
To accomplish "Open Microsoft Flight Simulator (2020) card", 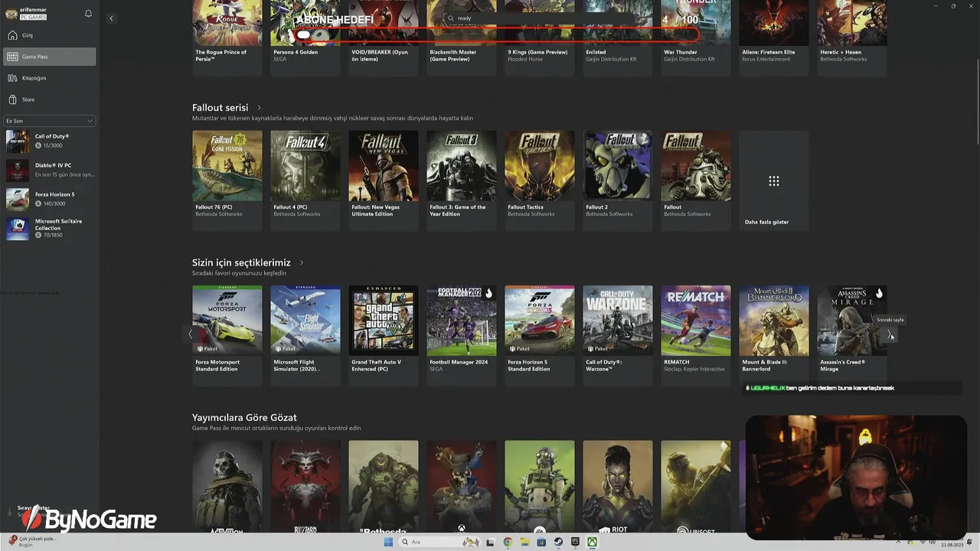I will coord(305,335).
